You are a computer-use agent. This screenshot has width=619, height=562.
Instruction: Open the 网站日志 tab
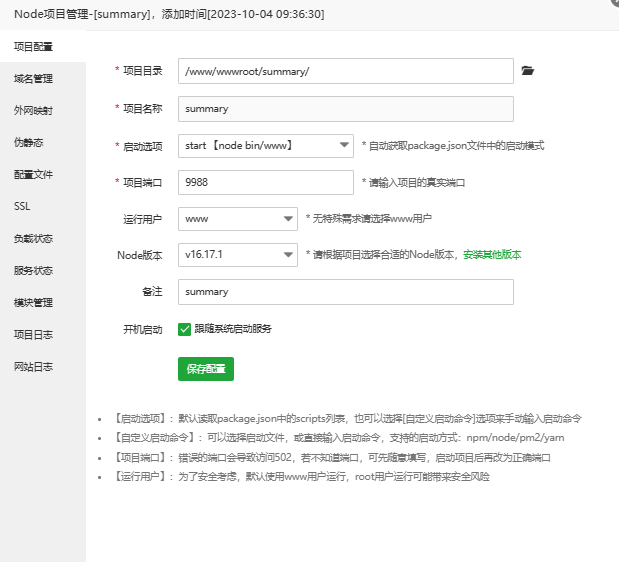click(x=43, y=367)
